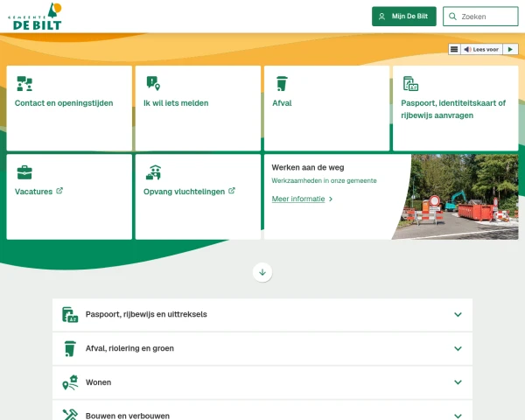The image size is (525, 420).
Task: Click chevron on Paspoort, rijbewijs en uittreksels row
Action: tap(458, 314)
